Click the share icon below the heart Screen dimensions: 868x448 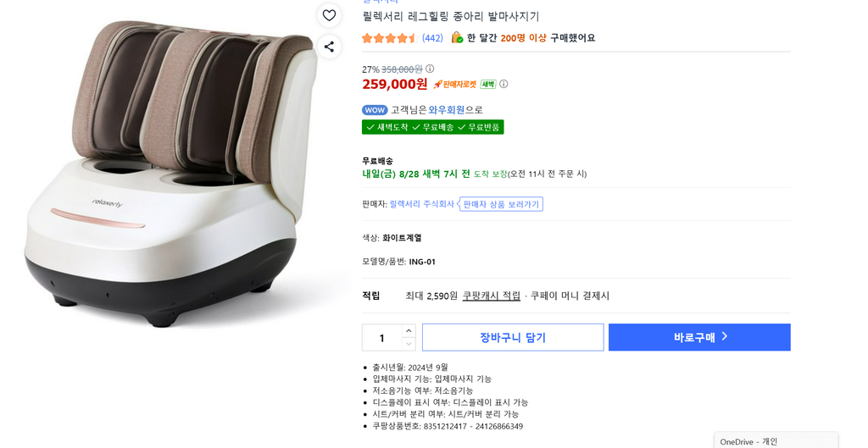tap(329, 47)
